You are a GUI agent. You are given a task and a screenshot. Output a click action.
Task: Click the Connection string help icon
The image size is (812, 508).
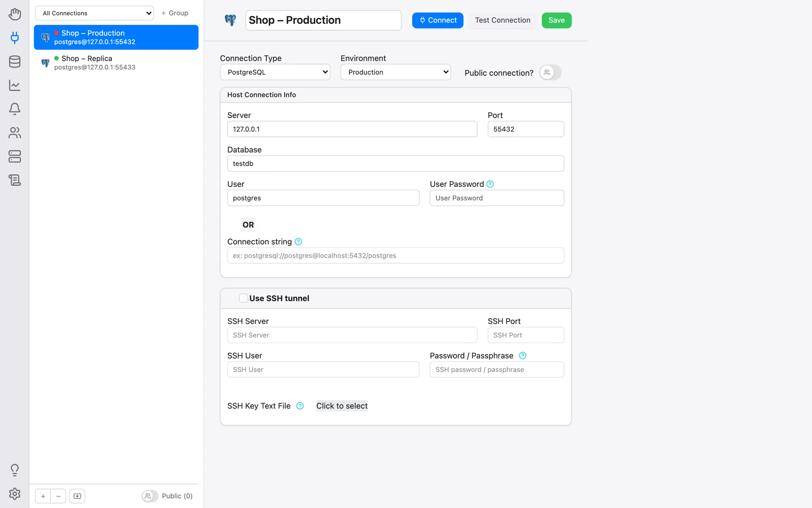tap(298, 242)
